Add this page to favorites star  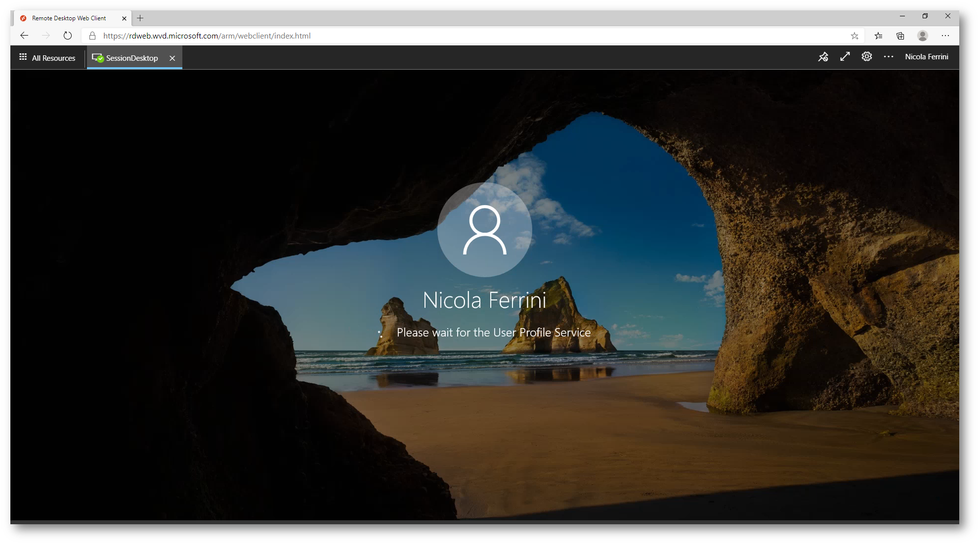click(x=854, y=36)
